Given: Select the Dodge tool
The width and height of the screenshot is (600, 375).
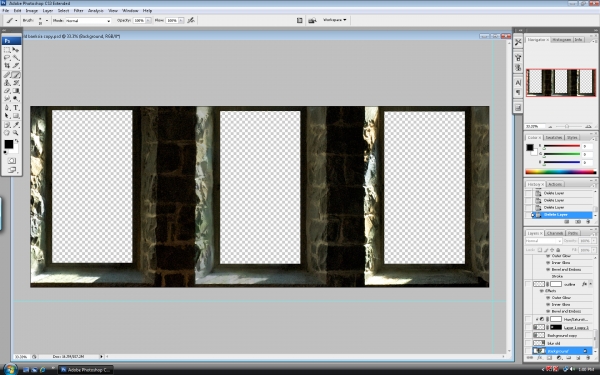Looking at the screenshot, I should [16, 99].
